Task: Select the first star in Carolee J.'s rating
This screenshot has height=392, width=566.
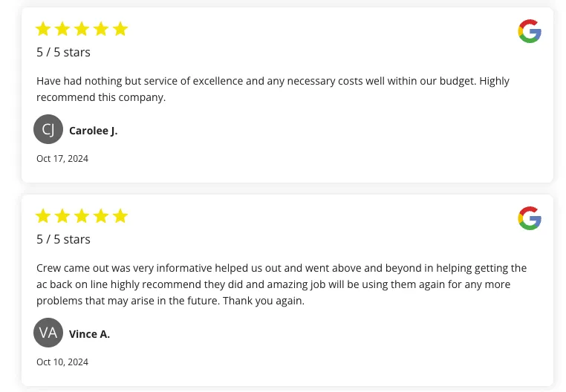Action: (x=43, y=29)
